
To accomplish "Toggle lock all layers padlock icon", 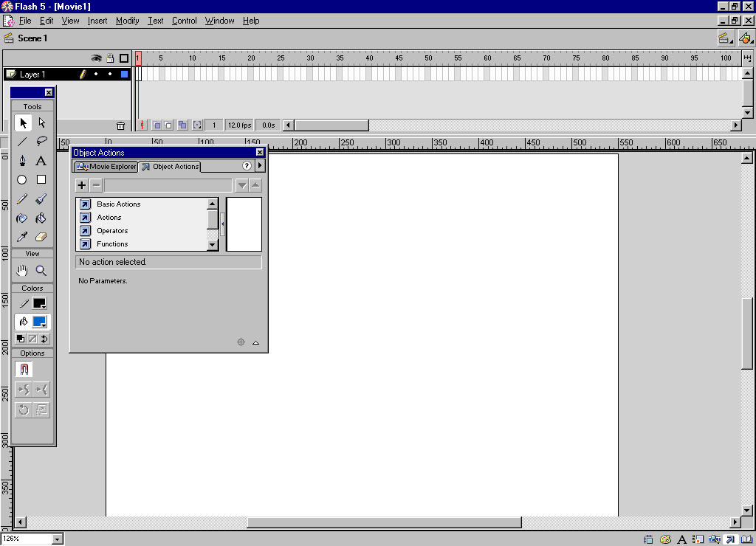I will [x=111, y=58].
